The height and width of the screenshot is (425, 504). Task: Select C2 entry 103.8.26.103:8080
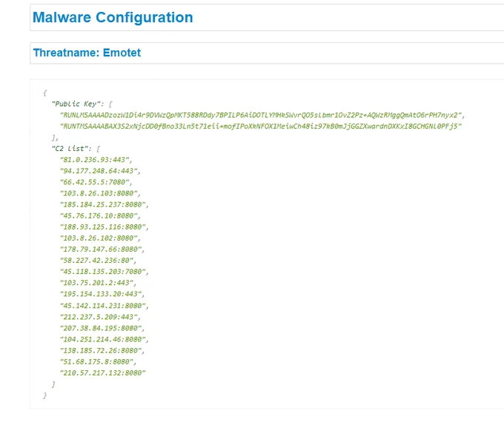[99, 193]
